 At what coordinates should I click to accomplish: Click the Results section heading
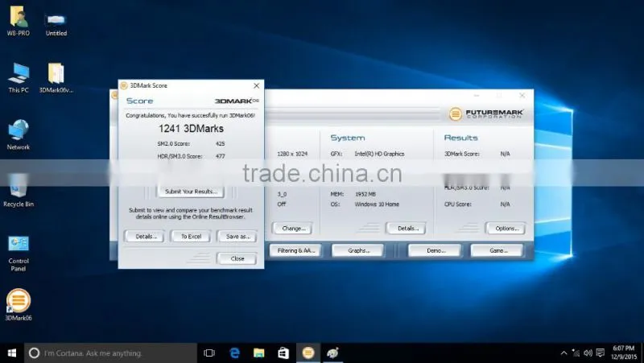(460, 138)
